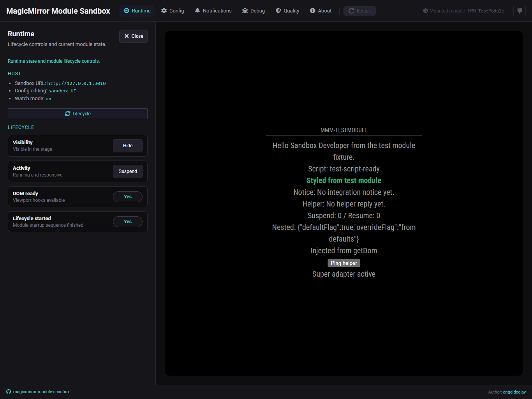Open the Debug tab

click(x=253, y=11)
